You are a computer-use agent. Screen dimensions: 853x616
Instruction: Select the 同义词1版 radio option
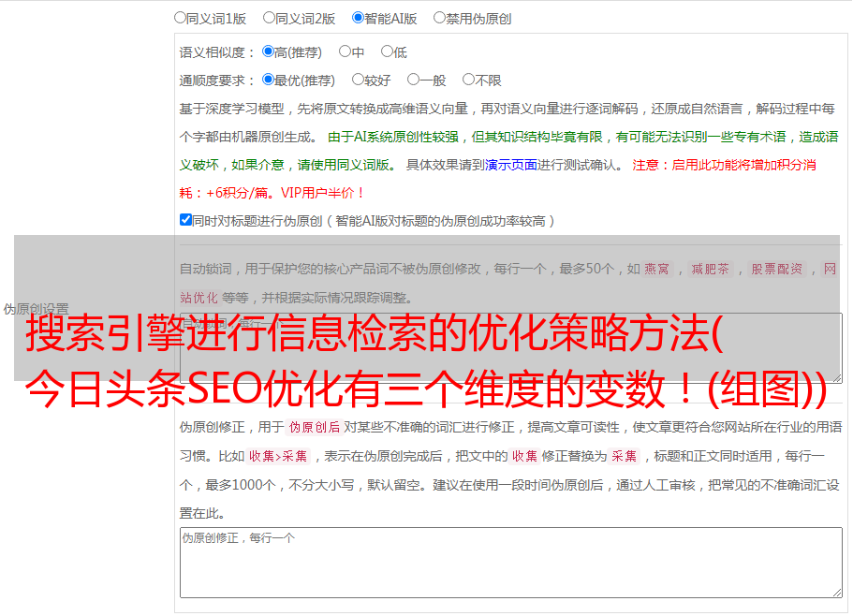click(x=180, y=18)
